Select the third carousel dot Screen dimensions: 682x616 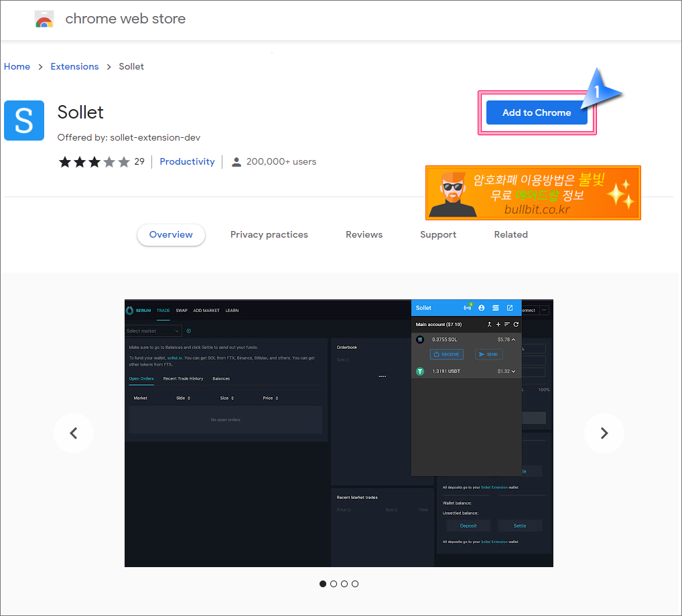click(x=344, y=584)
